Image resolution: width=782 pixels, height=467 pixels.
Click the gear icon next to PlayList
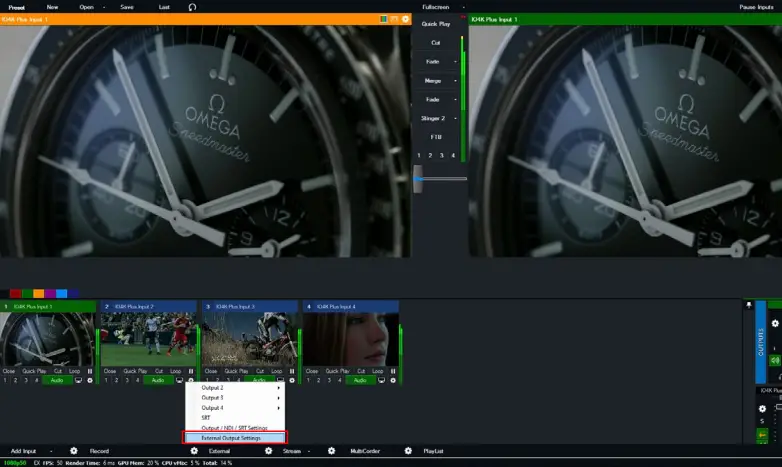tap(405, 451)
